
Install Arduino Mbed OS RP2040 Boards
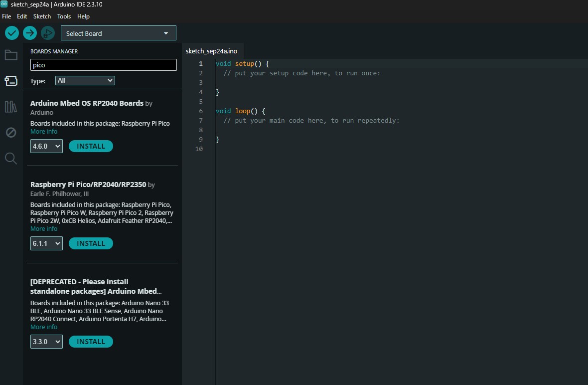point(91,146)
